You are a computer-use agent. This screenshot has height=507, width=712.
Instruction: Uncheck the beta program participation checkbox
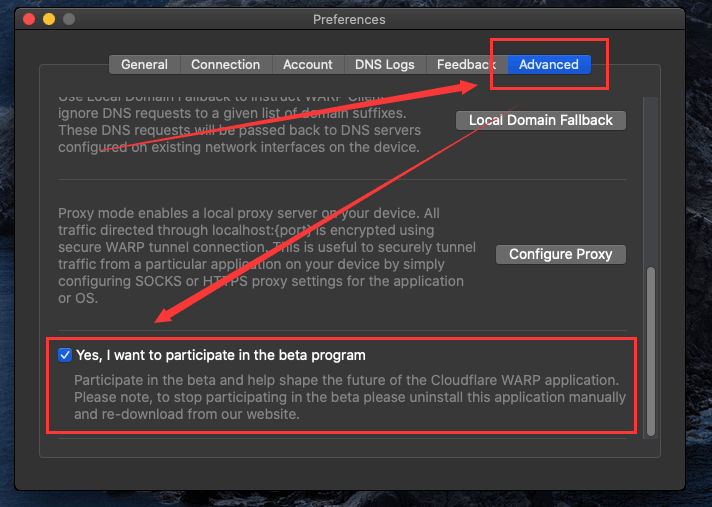click(x=65, y=355)
